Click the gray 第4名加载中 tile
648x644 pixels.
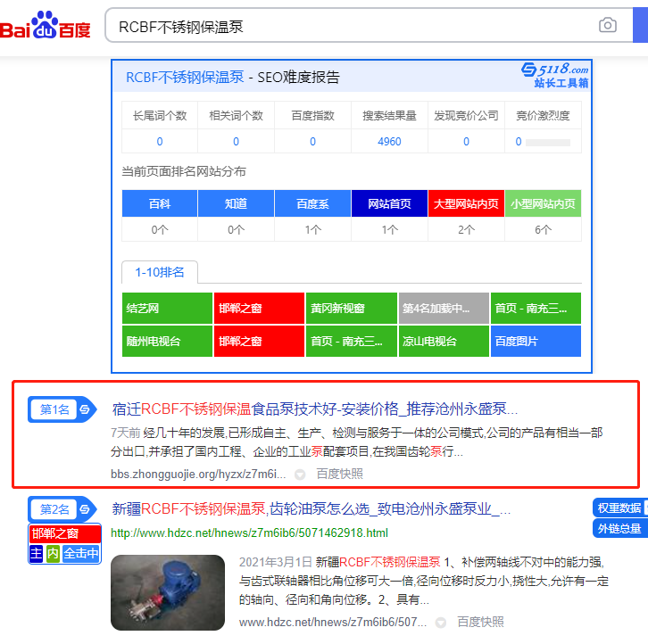[x=444, y=308]
